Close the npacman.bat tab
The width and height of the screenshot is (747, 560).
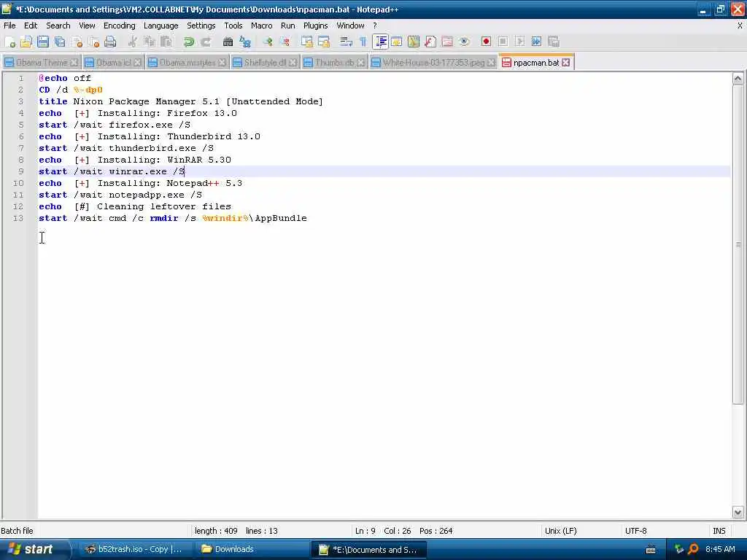coord(565,63)
